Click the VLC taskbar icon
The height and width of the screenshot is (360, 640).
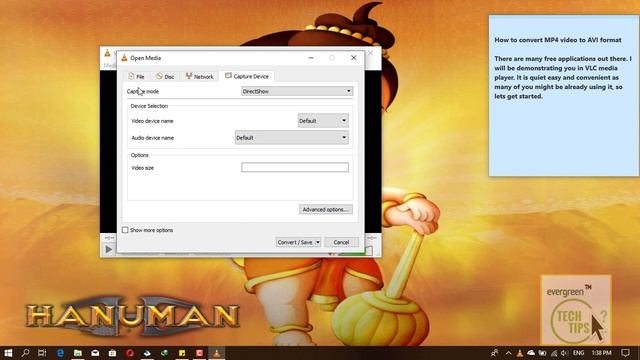(217, 353)
